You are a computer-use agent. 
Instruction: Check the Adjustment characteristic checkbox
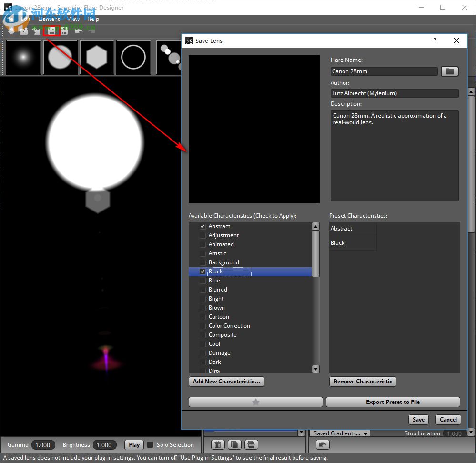[x=203, y=235]
